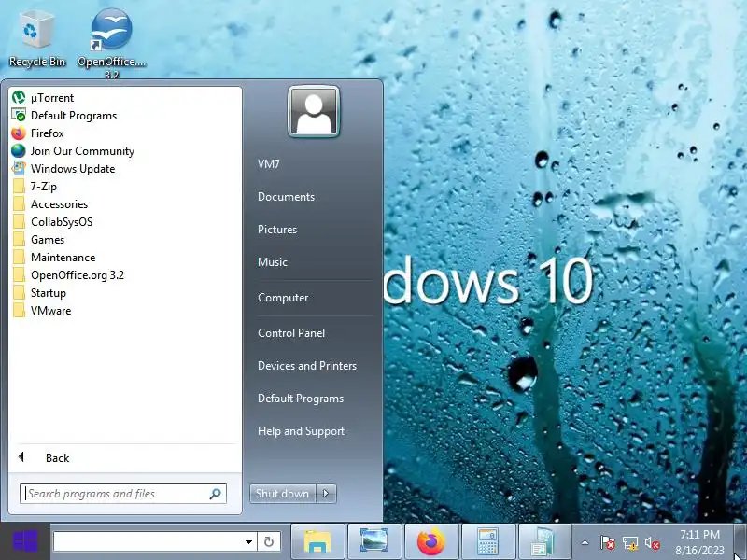Image resolution: width=747 pixels, height=560 pixels.
Task: Open the clock showing 7:11 PM
Action: pos(699,542)
